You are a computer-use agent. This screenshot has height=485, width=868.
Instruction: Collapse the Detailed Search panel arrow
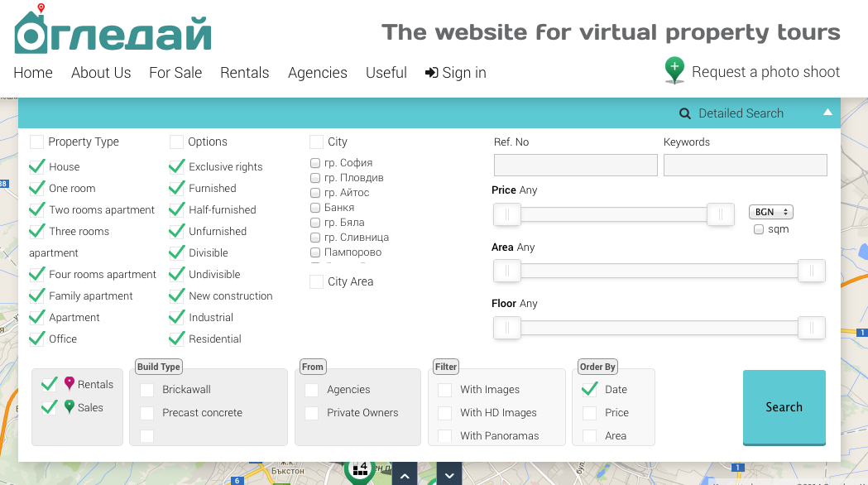point(827,113)
